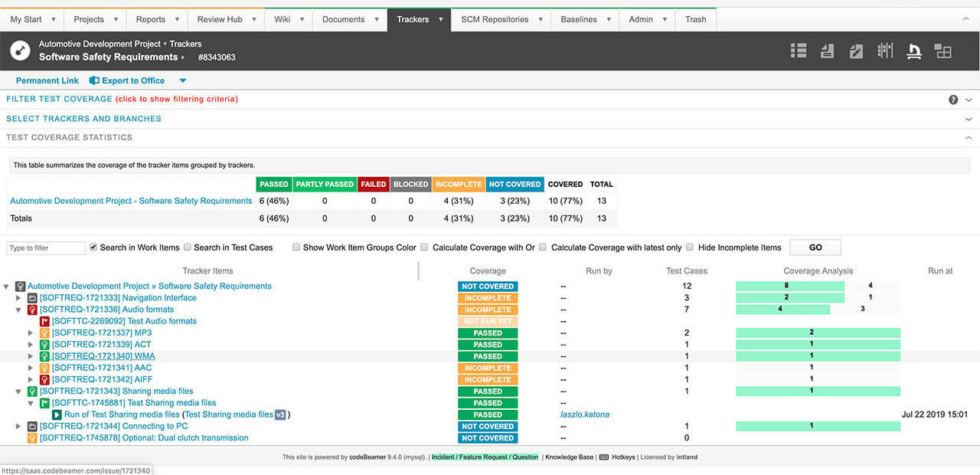Click the Export to Office link
The width and height of the screenshot is (980, 475).
133,80
